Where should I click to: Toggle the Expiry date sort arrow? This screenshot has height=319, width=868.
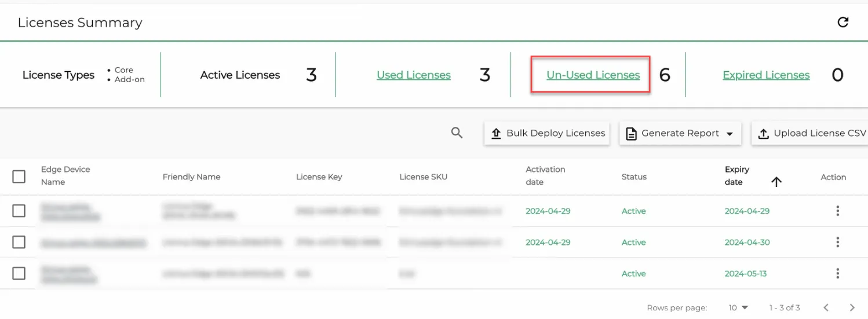(776, 182)
